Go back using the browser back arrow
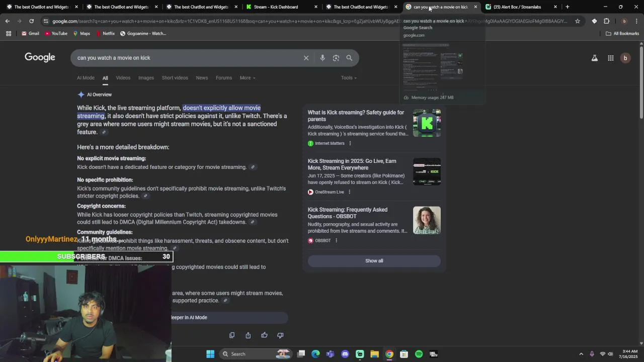Viewport: 644px width, 362px height. (x=7, y=21)
